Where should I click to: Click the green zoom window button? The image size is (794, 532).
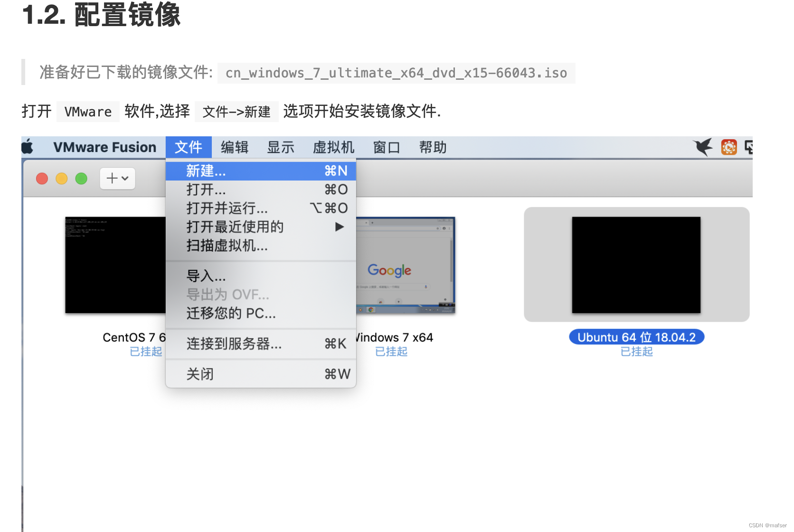pos(81,179)
